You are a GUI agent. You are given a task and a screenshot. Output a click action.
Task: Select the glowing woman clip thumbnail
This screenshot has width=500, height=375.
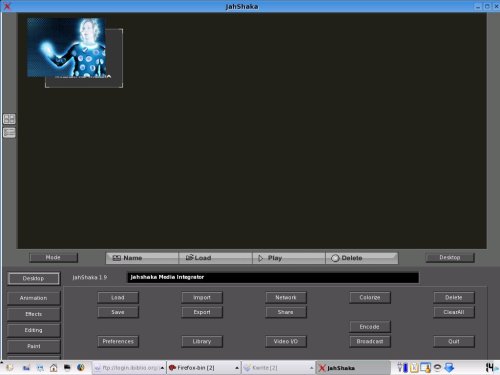tap(67, 47)
